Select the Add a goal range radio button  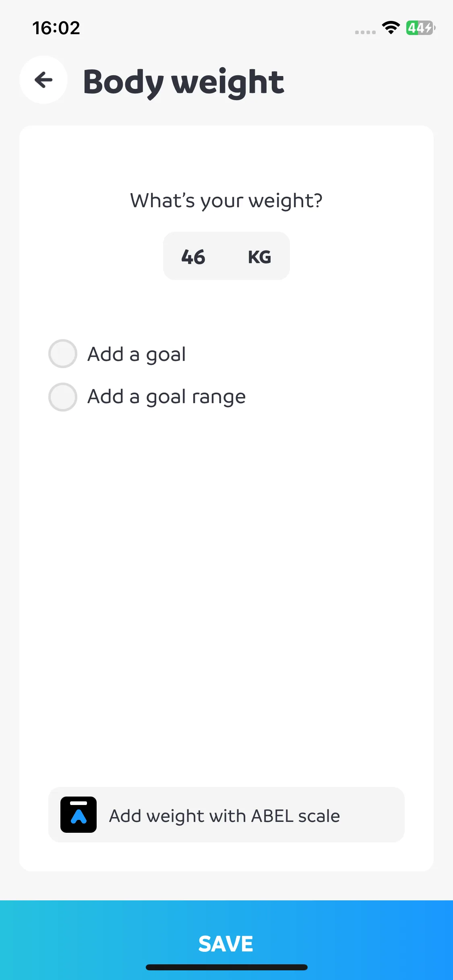coord(63,397)
